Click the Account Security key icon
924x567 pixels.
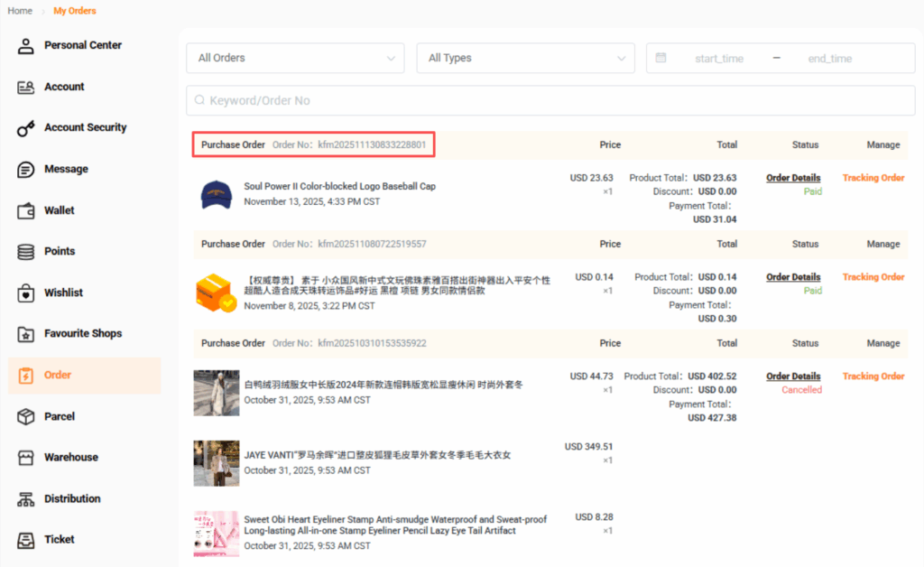[27, 128]
